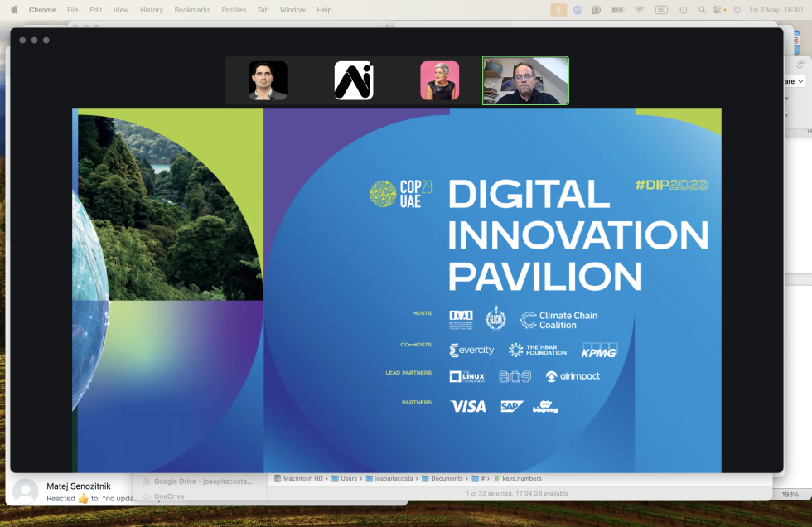Open the Window menu
Screen dimensions: 812x527
coord(292,10)
